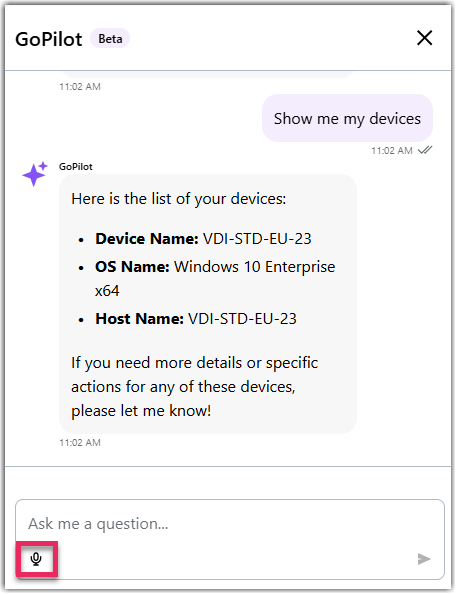
Task: Click the 'If you need more details' paragraph
Action: coord(195,387)
